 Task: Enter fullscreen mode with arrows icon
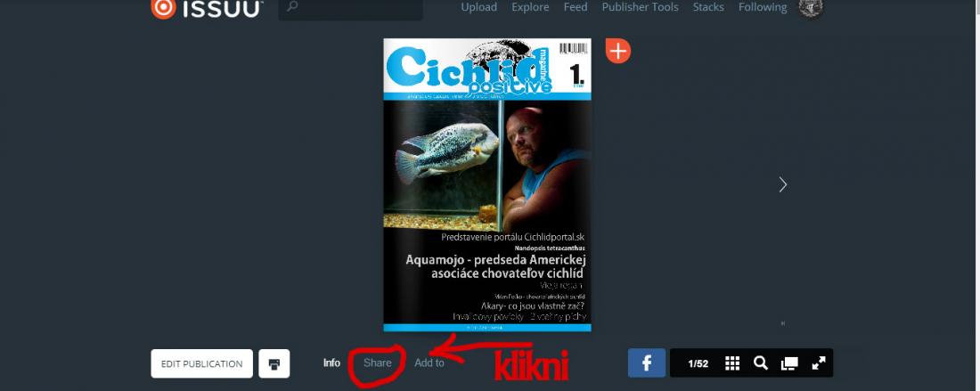click(x=819, y=363)
